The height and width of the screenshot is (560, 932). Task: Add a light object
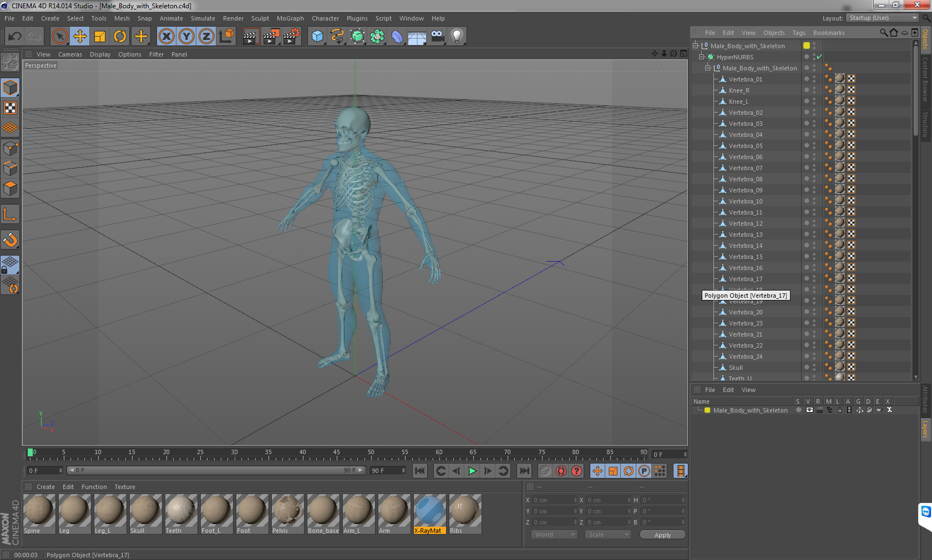(x=457, y=37)
